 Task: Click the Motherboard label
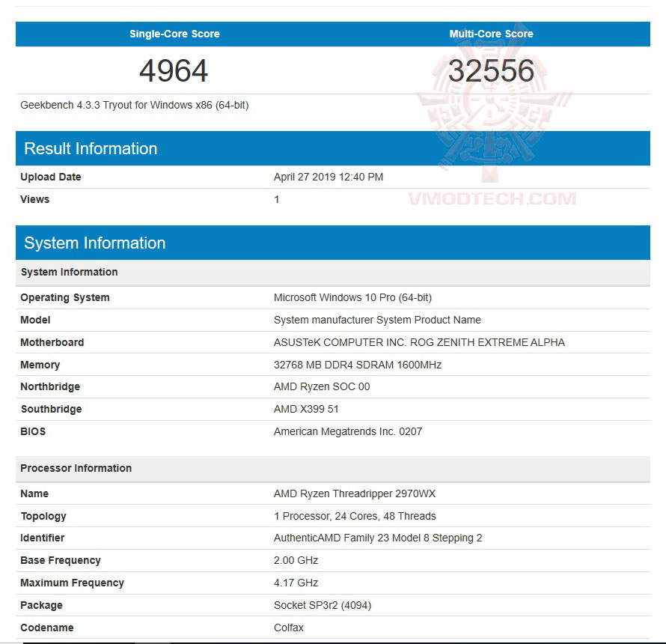pos(52,343)
